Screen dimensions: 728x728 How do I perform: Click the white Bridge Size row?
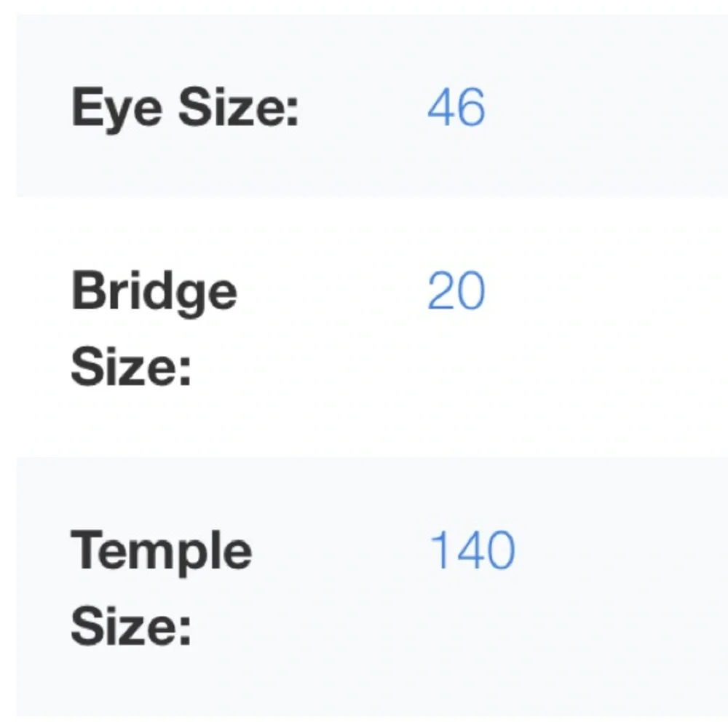(x=372, y=327)
